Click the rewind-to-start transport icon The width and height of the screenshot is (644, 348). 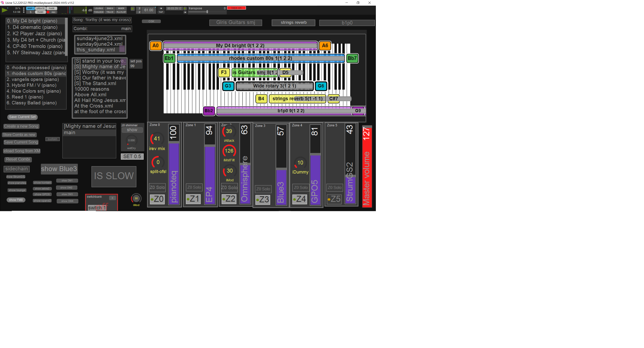click(161, 8)
